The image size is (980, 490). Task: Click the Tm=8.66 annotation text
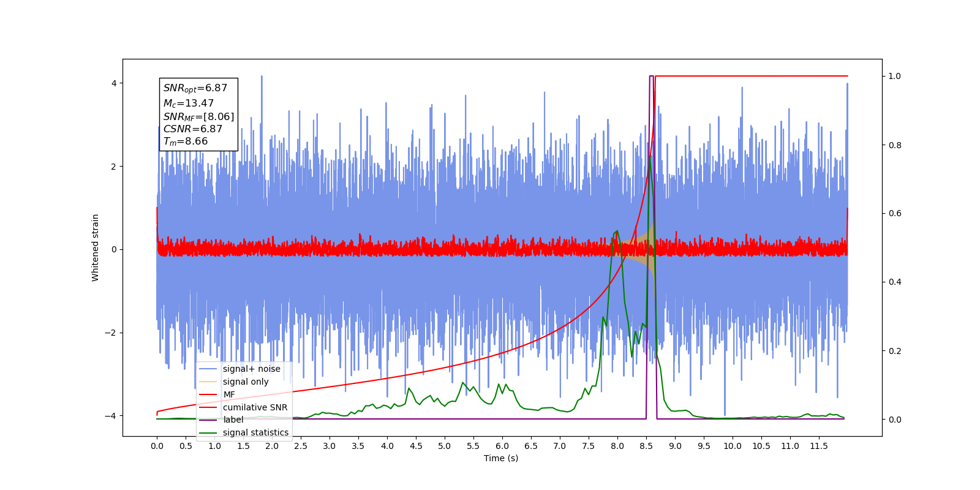click(186, 141)
